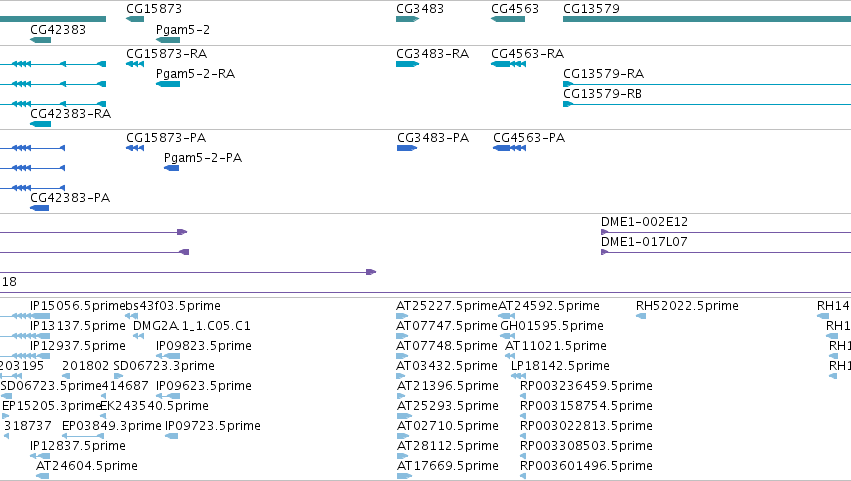Click the AT28112.5prime EST label
This screenshot has height=481, width=851.
(448, 446)
